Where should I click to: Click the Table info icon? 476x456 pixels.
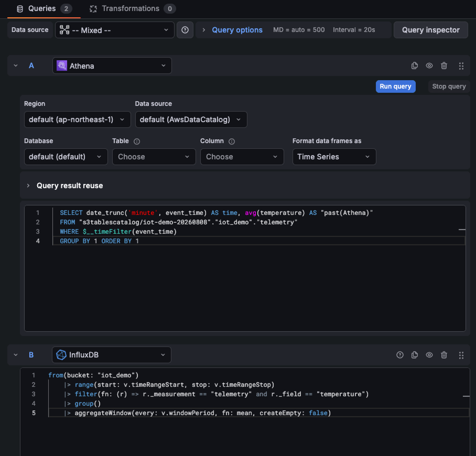tap(137, 142)
